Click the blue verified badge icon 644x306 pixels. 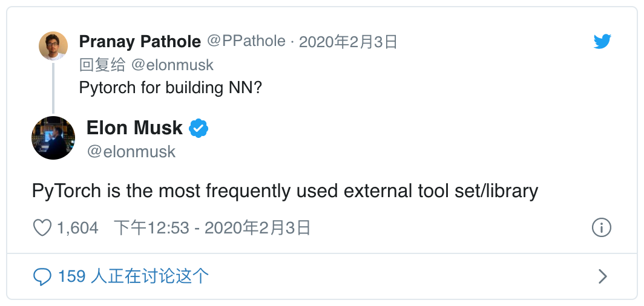[x=199, y=128]
